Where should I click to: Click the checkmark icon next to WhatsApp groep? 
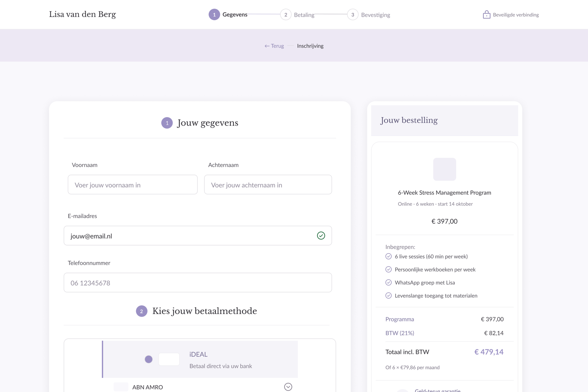pos(388,282)
